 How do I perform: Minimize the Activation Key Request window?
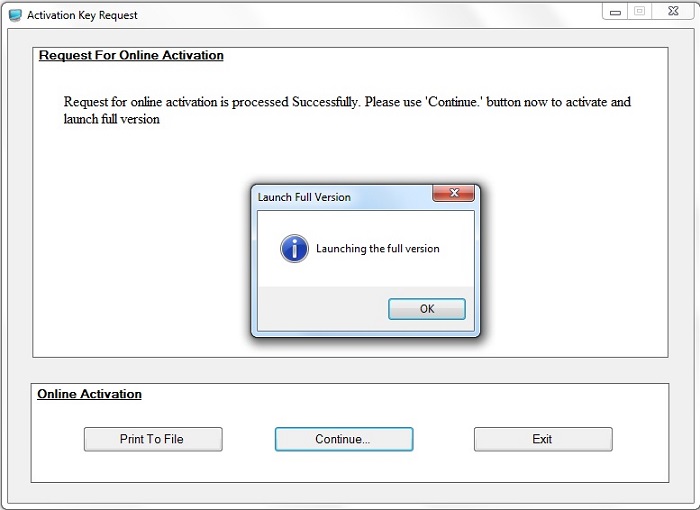[x=615, y=11]
